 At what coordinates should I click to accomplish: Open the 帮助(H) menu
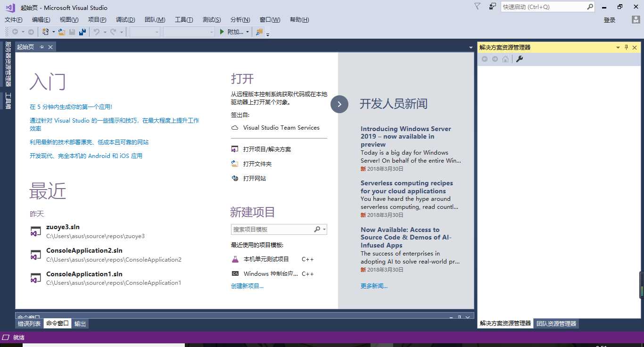point(299,19)
